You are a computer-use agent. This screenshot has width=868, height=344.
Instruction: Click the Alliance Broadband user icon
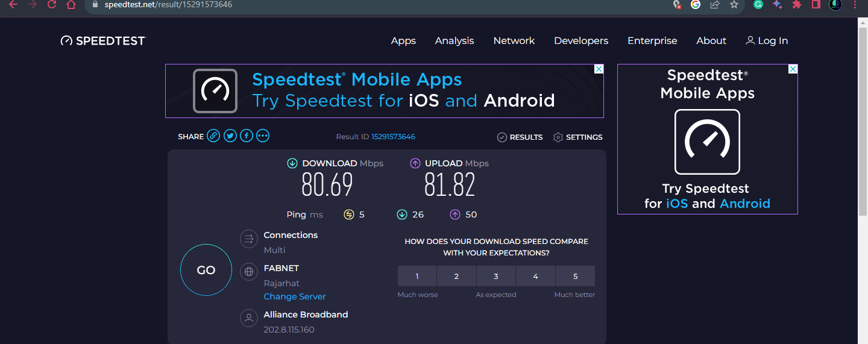[249, 318]
